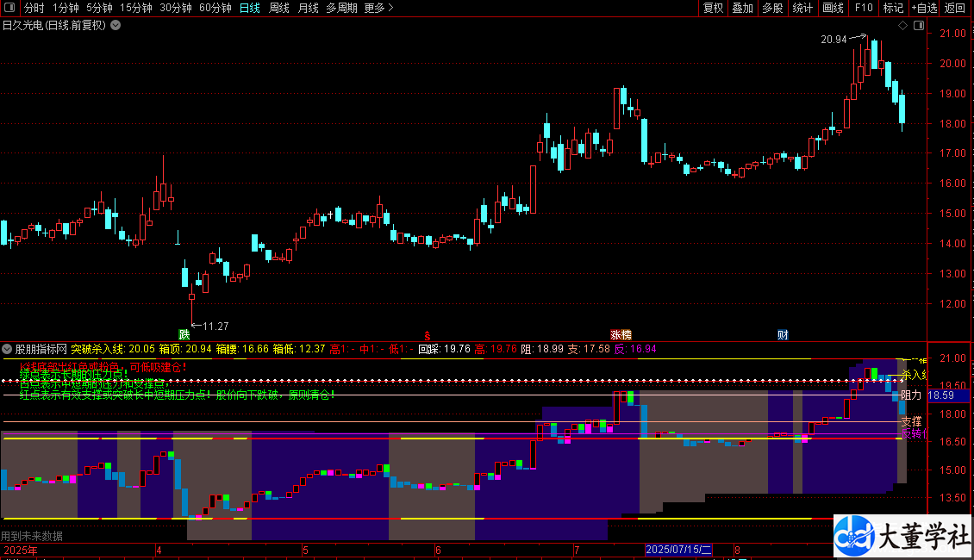974x560 pixels.
Task: Select the 分时 intraday view
Action: 34,8
